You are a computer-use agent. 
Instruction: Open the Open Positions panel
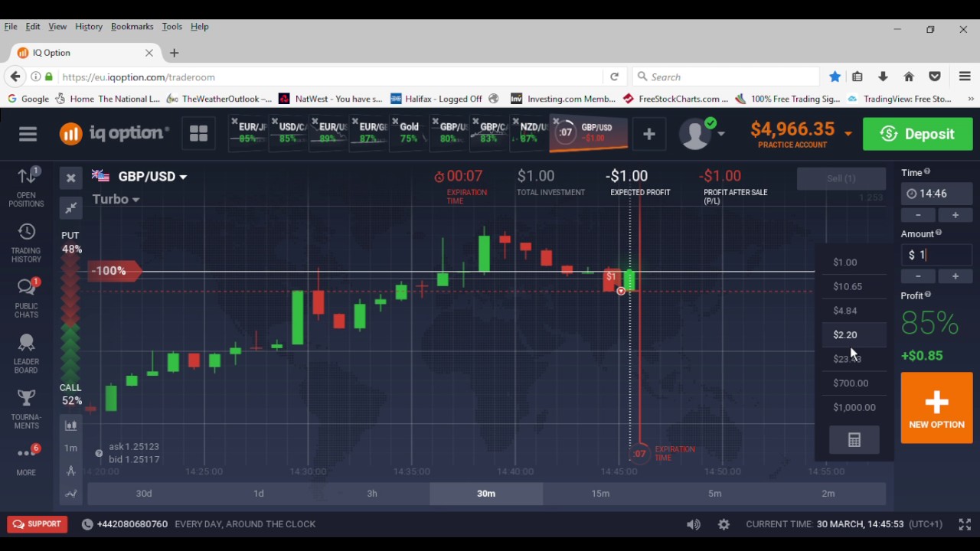26,187
